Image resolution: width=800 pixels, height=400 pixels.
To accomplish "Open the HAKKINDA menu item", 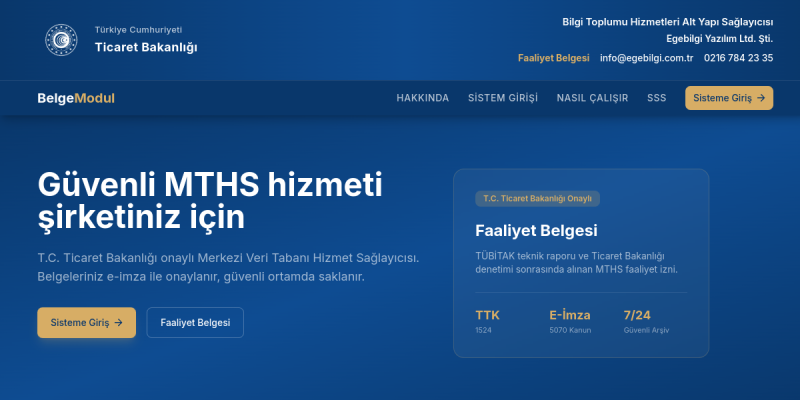I will point(422,98).
